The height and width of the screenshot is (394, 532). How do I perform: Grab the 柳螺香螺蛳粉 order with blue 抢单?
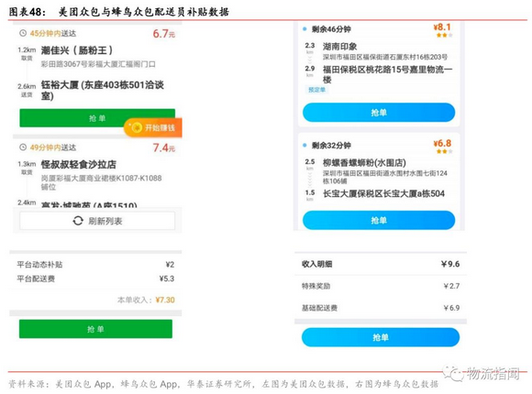click(x=379, y=221)
